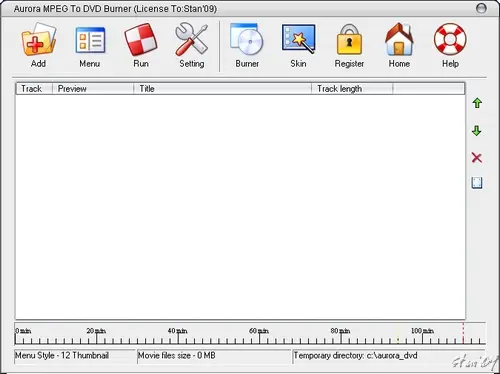This screenshot has height=374, width=500.
Task: Open Setting with the wrench and screwdriver icon
Action: (192, 39)
